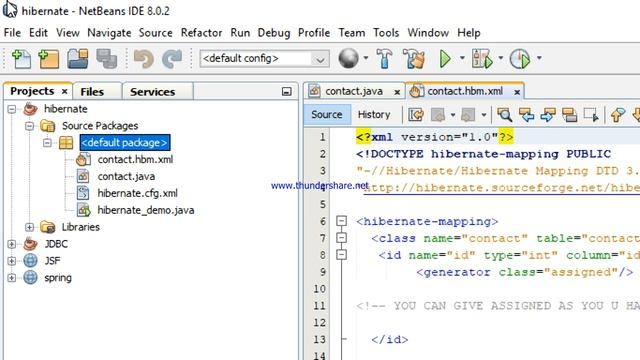The width and height of the screenshot is (640, 360).
Task: Close the Projects tab
Action: click(x=64, y=91)
